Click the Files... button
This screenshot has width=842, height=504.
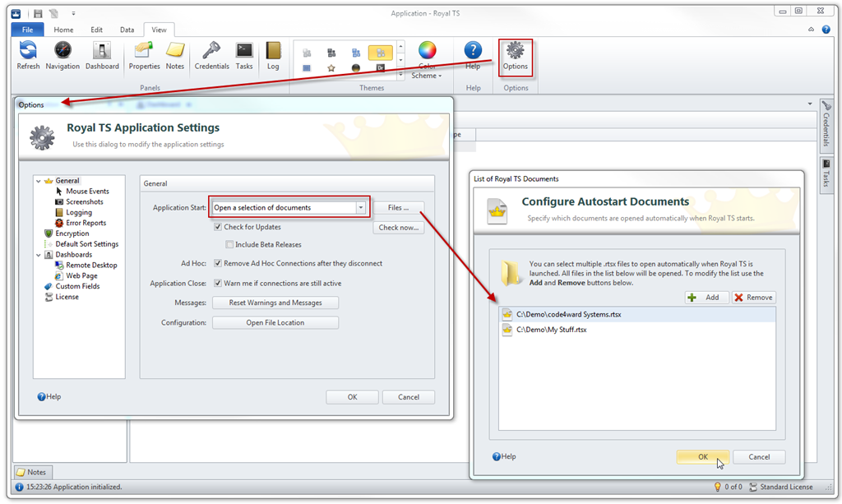point(398,208)
